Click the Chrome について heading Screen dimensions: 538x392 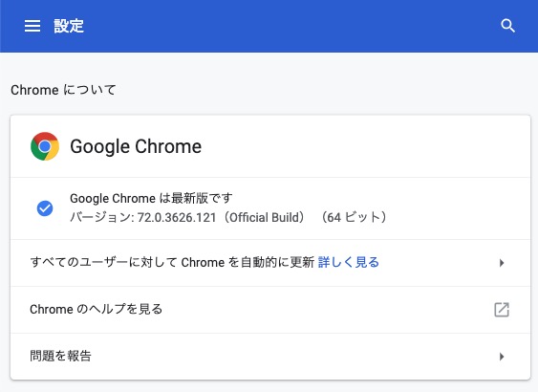click(63, 90)
